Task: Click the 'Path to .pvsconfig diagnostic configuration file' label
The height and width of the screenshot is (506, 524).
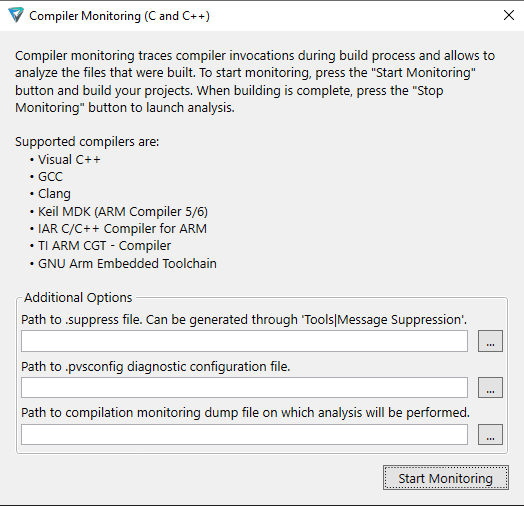Action: (156, 367)
